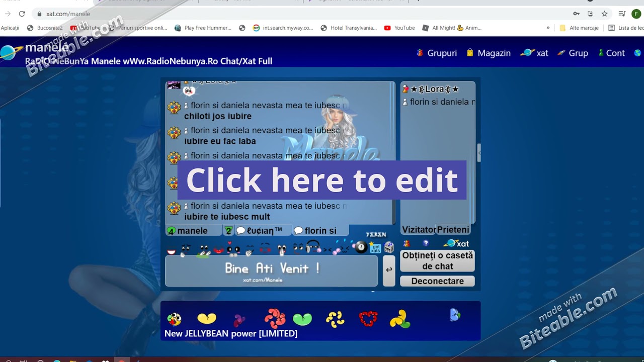Click the Deconectare button
Image resolution: width=644 pixels, height=362 pixels.
click(x=437, y=281)
